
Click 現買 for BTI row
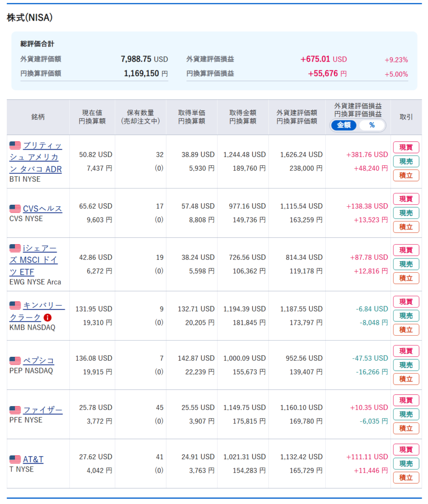click(x=406, y=147)
